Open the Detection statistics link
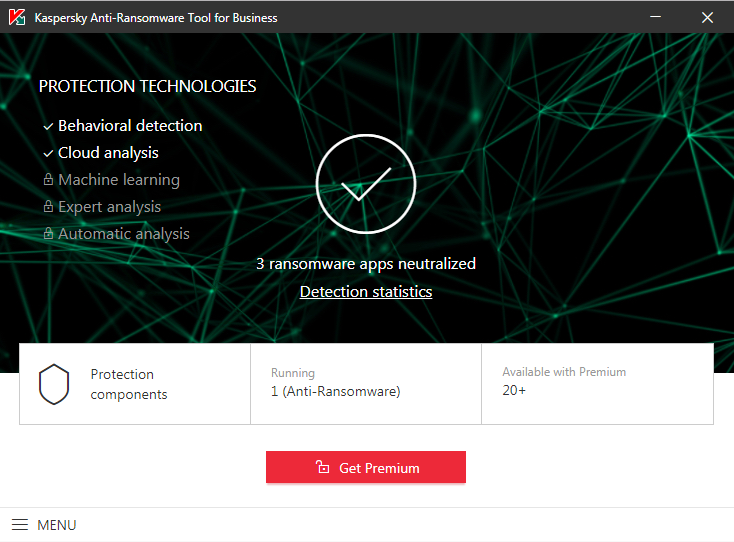This screenshot has height=542, width=734. 366,292
